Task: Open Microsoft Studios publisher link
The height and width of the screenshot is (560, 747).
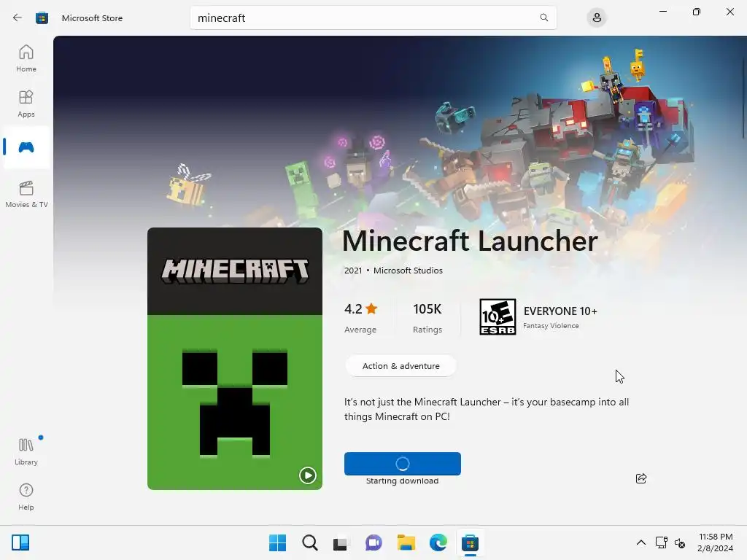Action: point(408,271)
